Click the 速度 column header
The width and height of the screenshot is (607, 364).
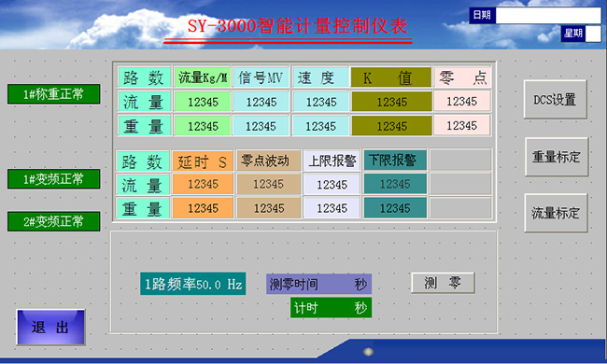[x=320, y=77]
